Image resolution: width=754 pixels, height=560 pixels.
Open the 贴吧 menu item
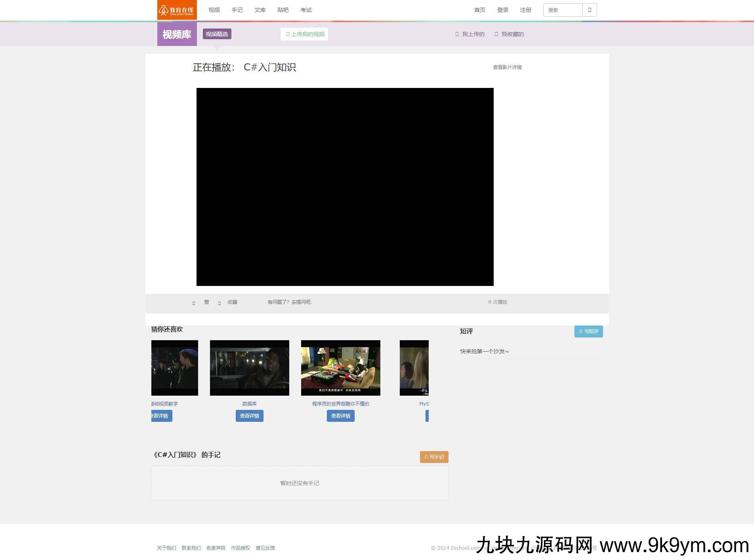[x=283, y=10]
